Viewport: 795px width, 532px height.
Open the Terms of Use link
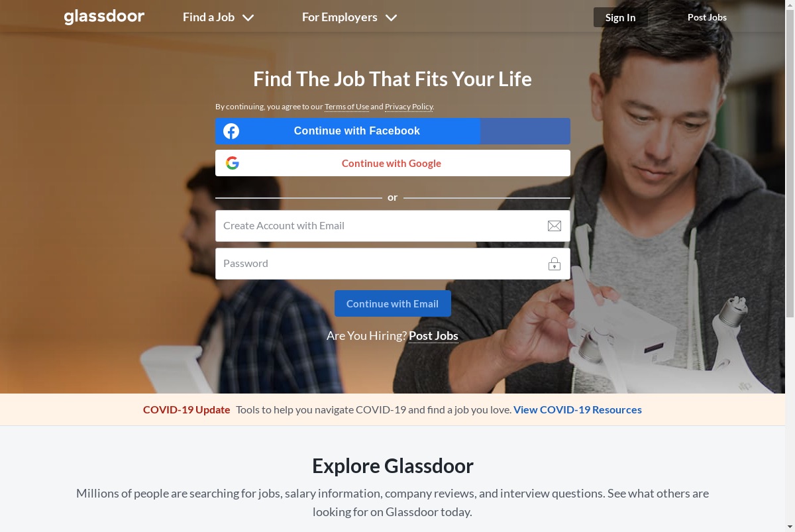346,107
